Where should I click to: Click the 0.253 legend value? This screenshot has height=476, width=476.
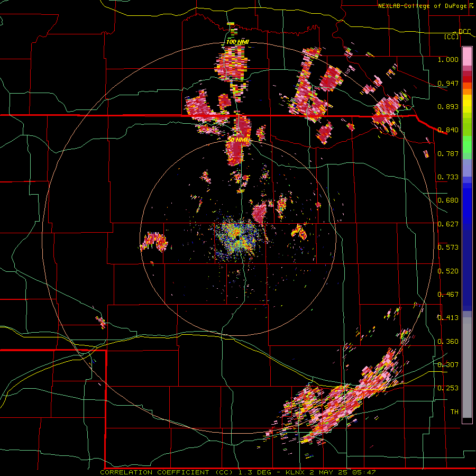coord(448,388)
